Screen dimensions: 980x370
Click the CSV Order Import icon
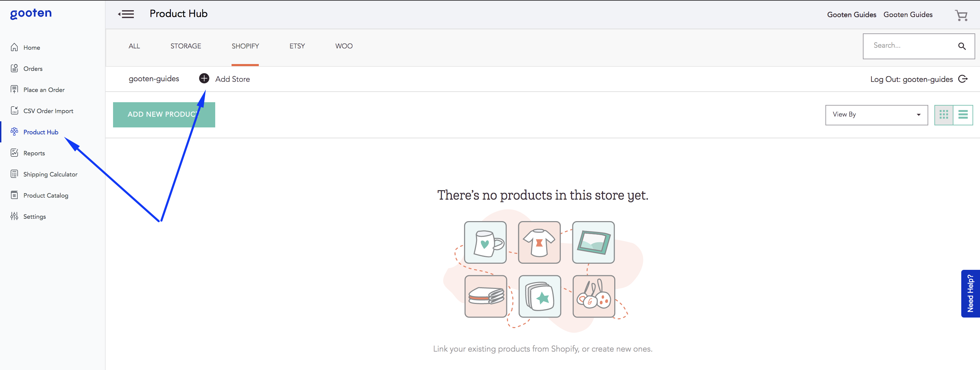(14, 110)
